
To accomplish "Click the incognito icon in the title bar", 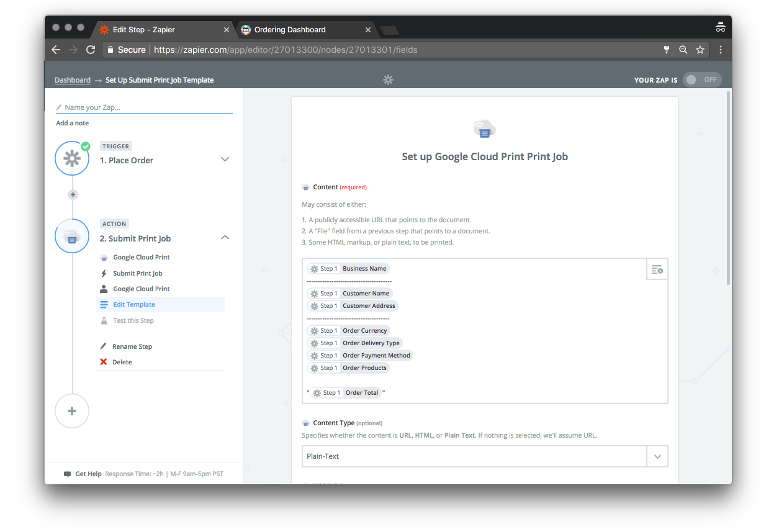I will pos(721,27).
